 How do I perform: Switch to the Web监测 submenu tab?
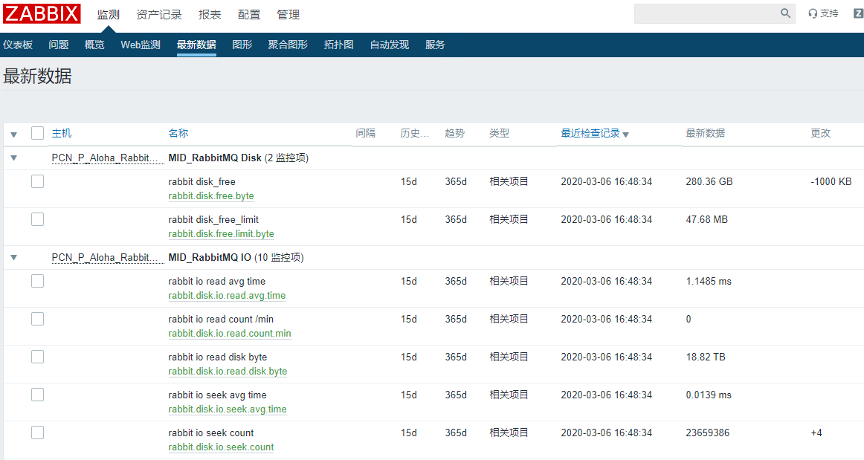point(141,45)
